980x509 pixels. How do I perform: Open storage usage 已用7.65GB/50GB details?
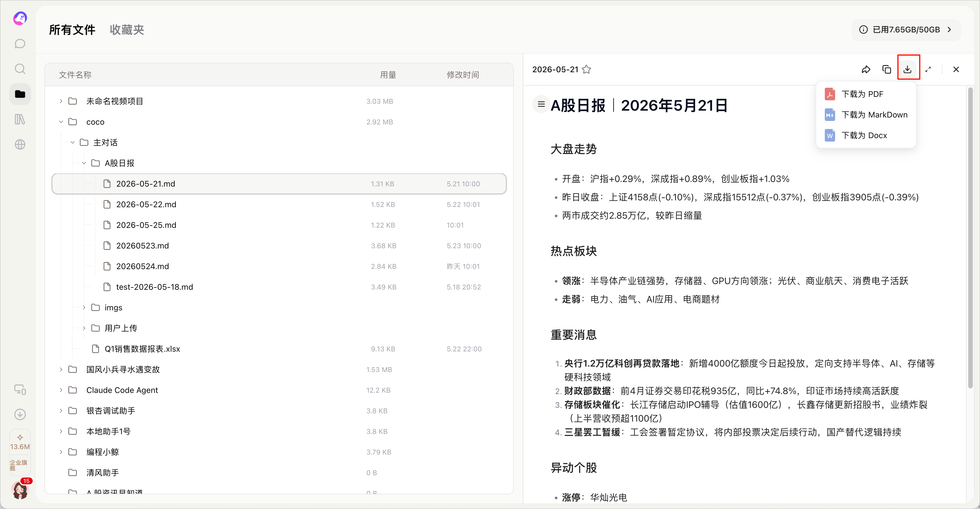pyautogui.click(x=906, y=30)
